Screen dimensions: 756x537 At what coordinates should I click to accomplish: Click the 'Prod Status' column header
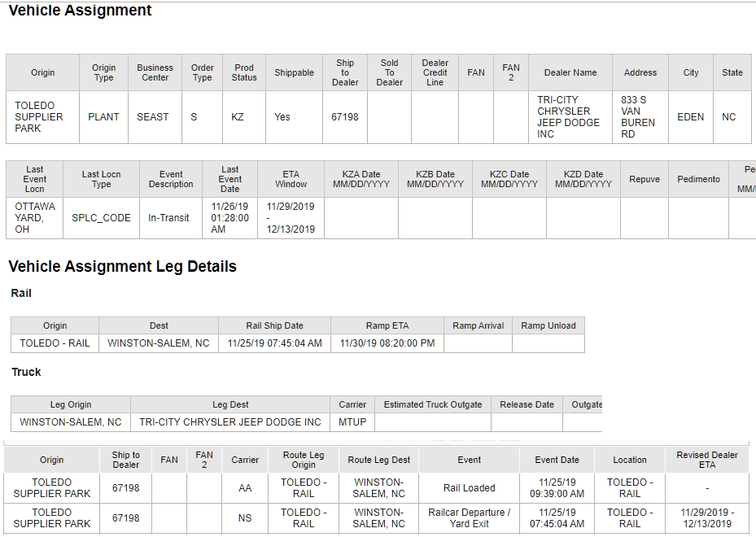244,72
